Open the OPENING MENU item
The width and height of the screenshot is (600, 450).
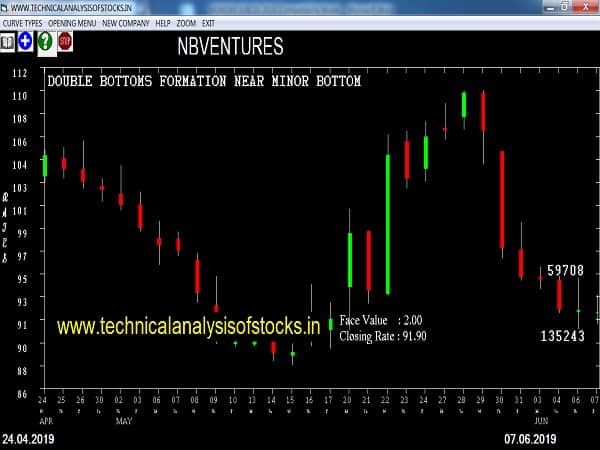(x=73, y=22)
